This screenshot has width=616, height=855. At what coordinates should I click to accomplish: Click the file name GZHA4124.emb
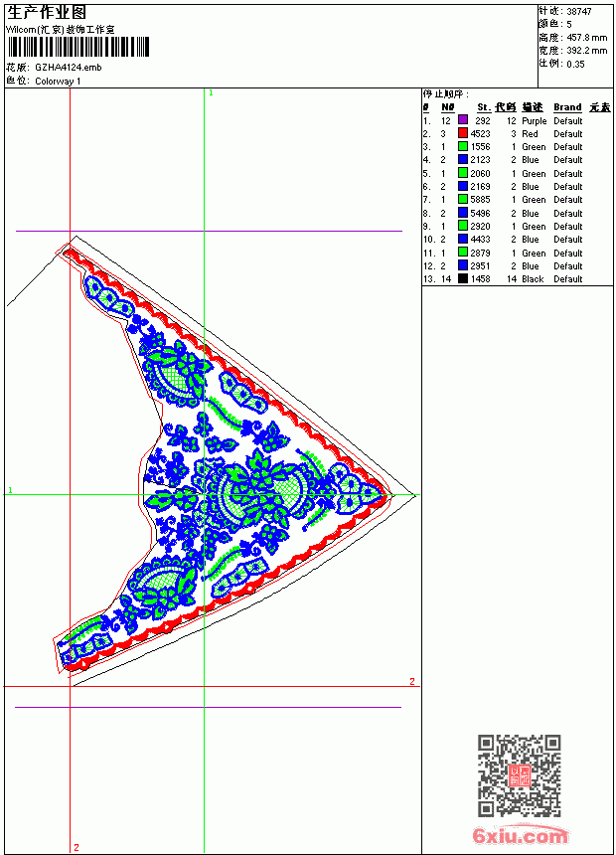[69, 68]
